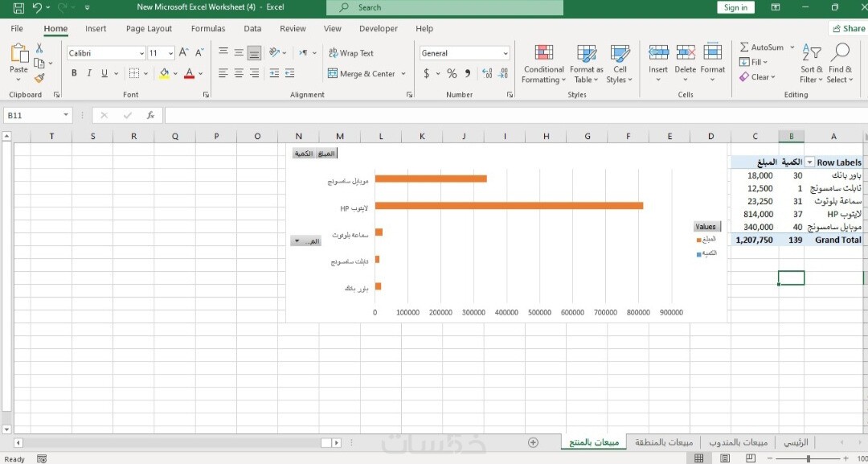
Task: Click the Cut scissors icon
Action: pyautogui.click(x=39, y=48)
